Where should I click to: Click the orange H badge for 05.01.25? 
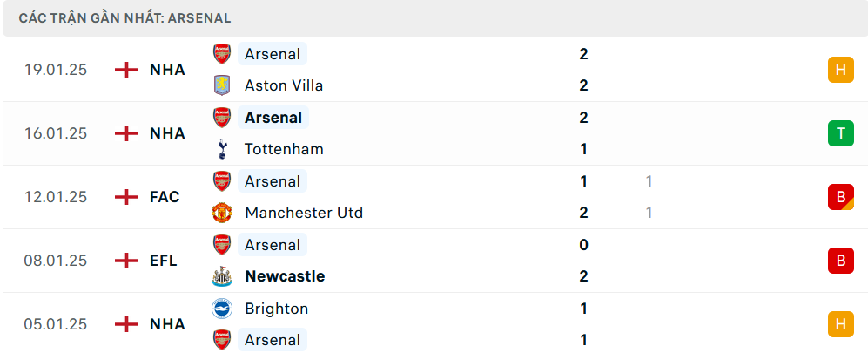pos(840,324)
